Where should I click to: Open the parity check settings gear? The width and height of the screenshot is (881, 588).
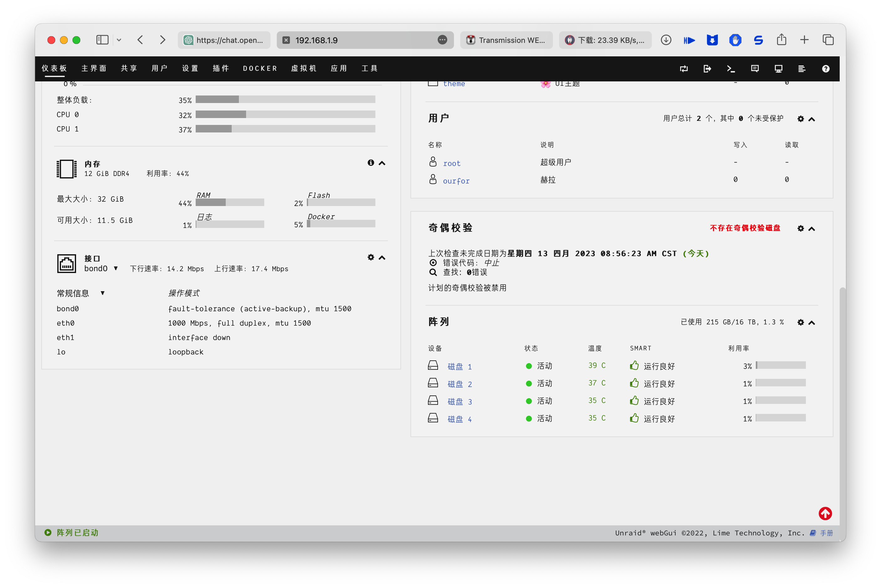tap(801, 228)
